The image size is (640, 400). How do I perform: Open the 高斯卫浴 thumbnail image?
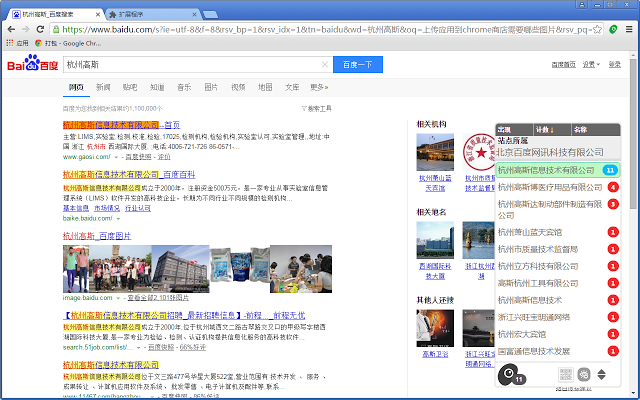435,328
